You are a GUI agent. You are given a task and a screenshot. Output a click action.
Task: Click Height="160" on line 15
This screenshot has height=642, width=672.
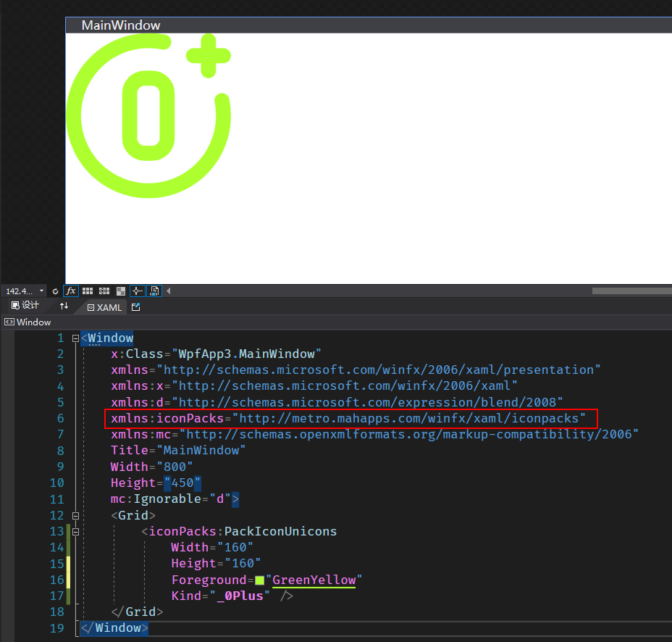216,563
